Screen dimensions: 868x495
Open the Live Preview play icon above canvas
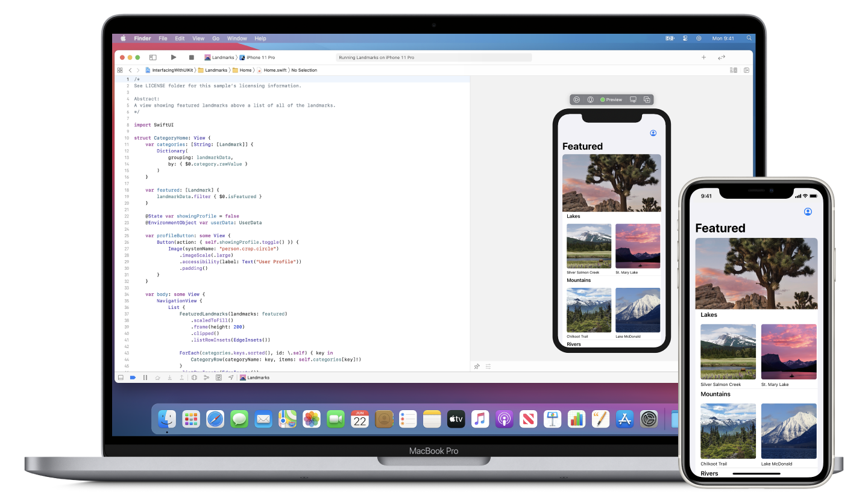pos(577,99)
